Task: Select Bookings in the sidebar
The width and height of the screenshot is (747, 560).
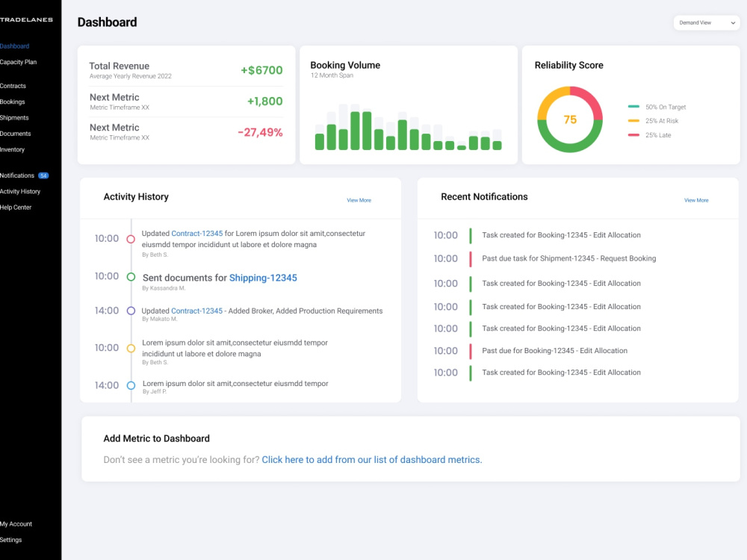Action: pos(13,102)
